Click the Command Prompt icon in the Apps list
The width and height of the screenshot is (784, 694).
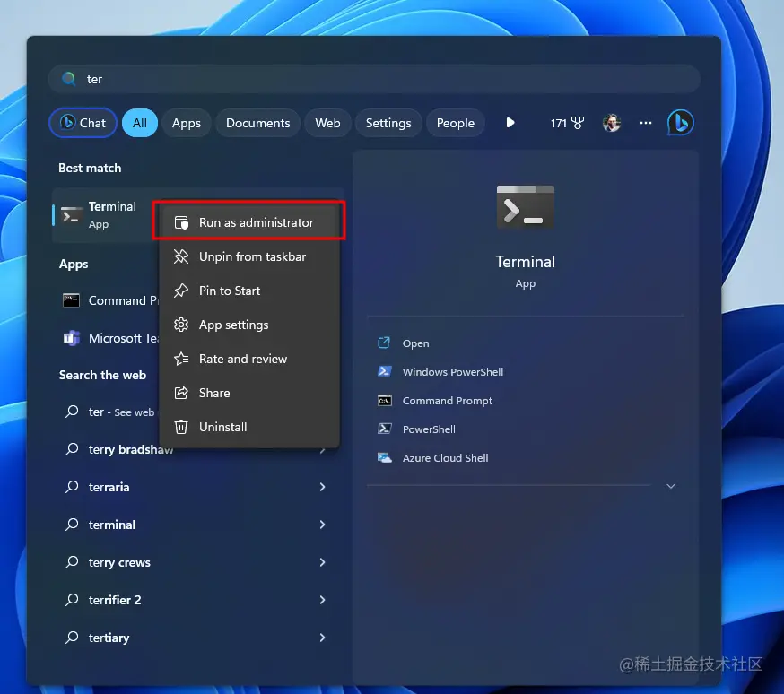[x=71, y=300]
